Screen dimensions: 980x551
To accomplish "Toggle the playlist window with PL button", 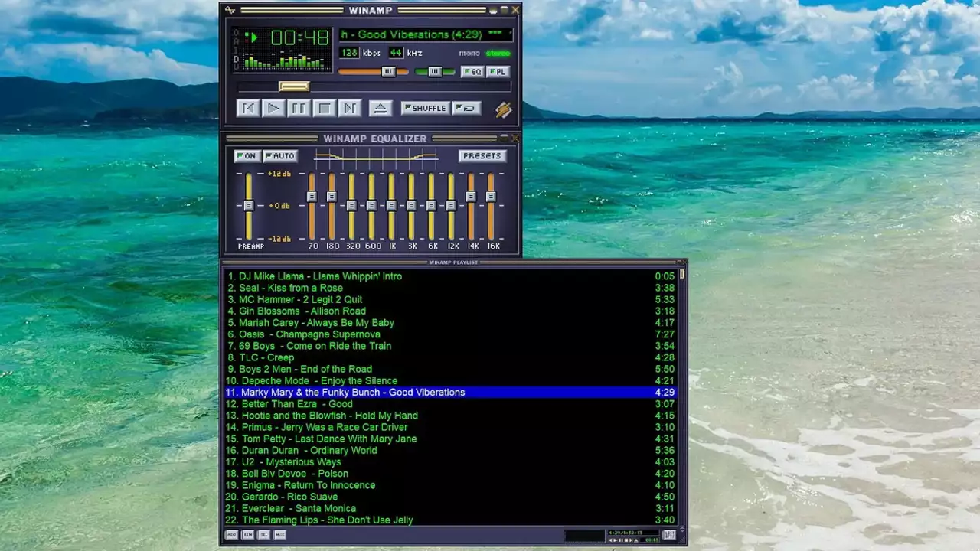I will coord(498,72).
